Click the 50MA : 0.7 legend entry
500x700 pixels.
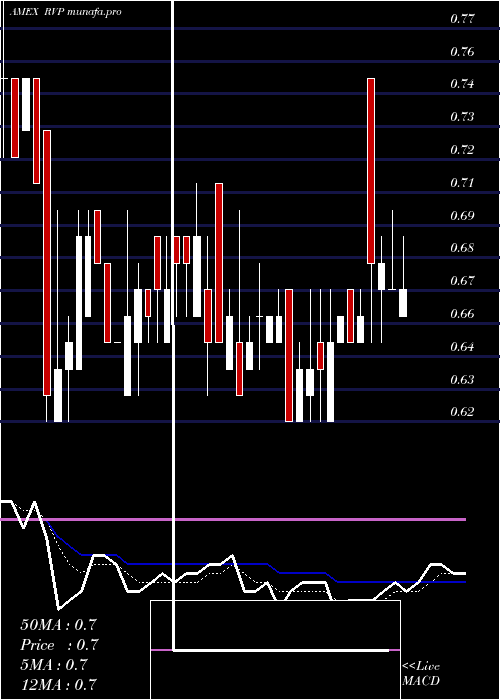pos(58,625)
